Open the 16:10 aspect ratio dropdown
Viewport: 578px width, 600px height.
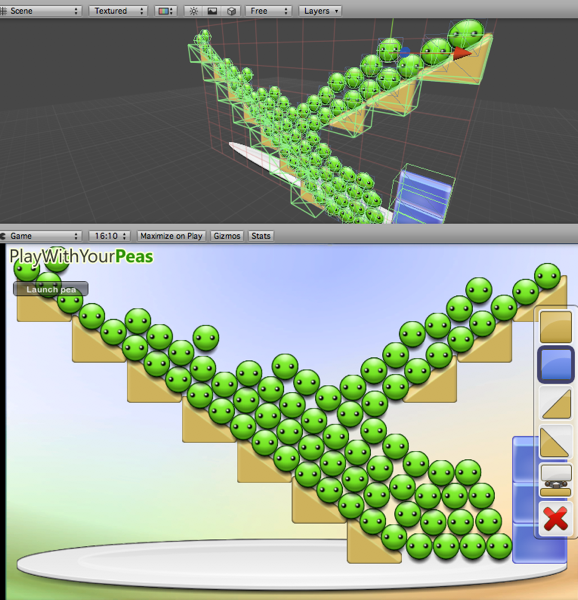click(109, 236)
